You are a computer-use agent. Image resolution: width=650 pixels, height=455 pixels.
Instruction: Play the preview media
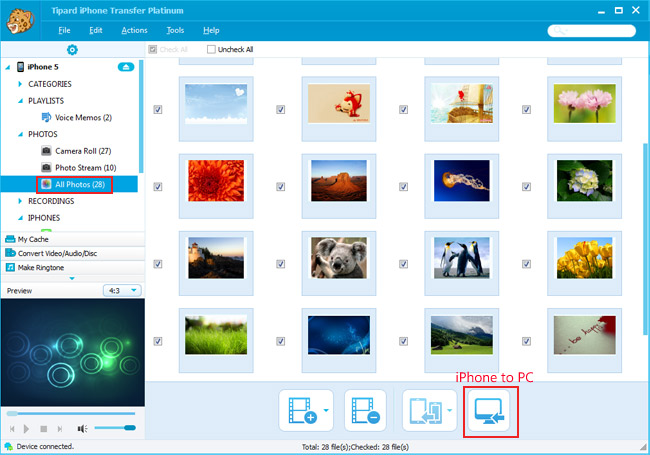[27, 428]
